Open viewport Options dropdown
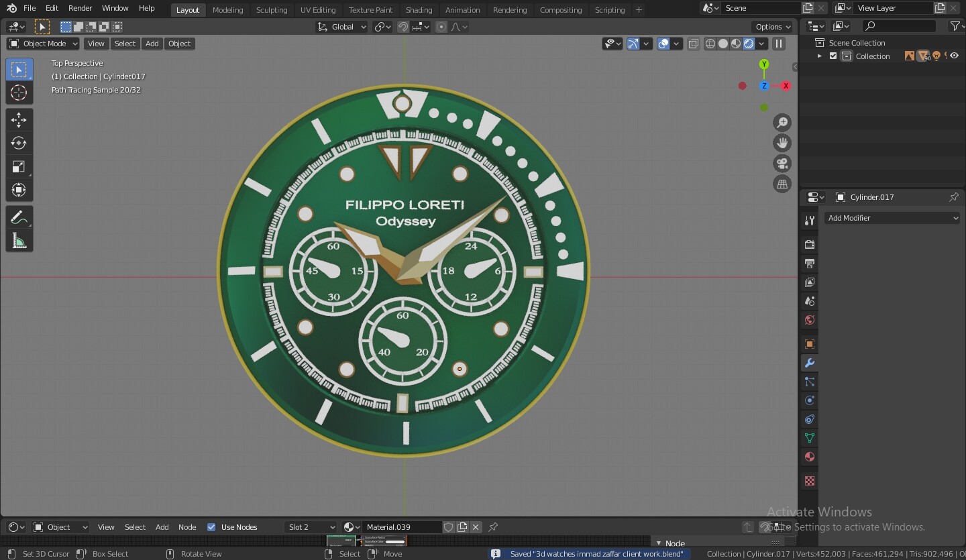 [x=773, y=27]
